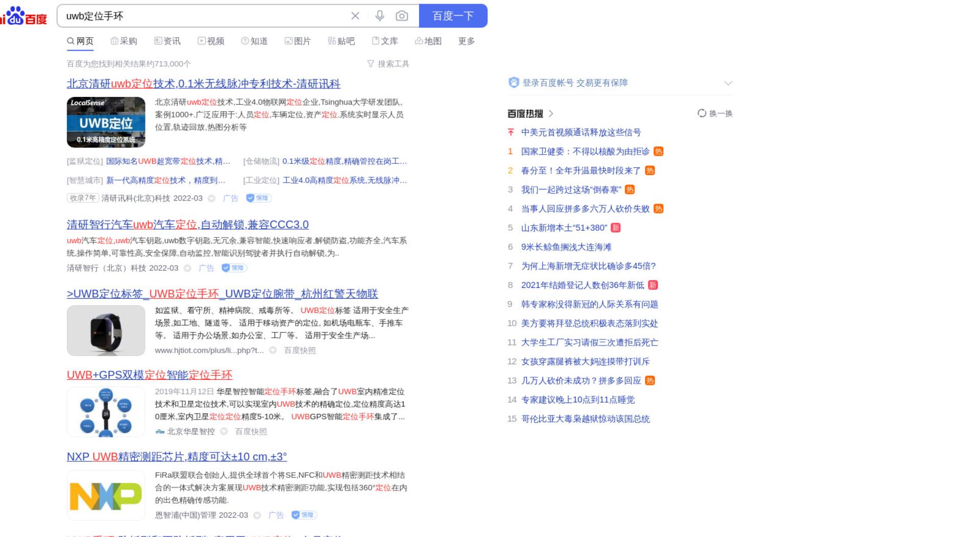
Task: Switch to the 采购 tab
Action: (x=124, y=41)
